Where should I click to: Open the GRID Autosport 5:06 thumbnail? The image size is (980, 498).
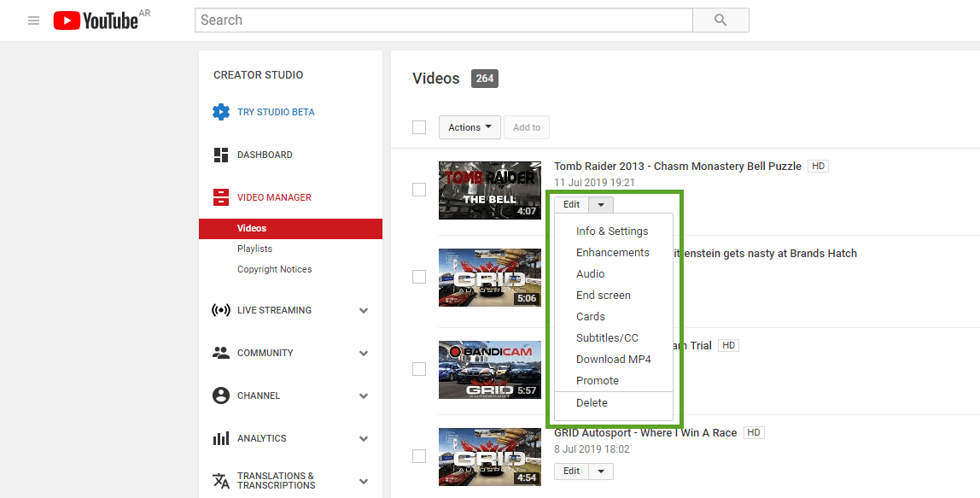(490, 277)
